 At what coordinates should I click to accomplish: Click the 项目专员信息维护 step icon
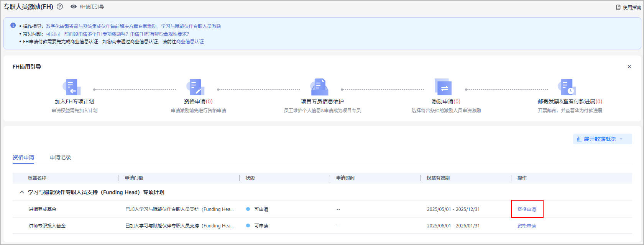point(320,87)
